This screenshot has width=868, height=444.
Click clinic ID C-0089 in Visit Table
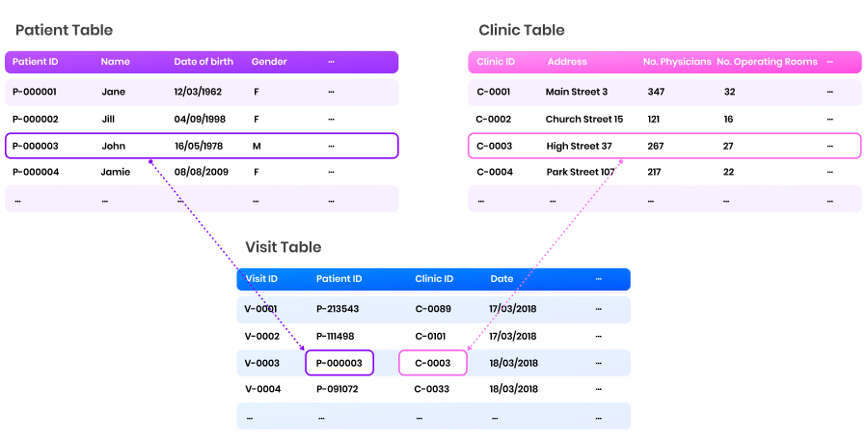point(432,310)
